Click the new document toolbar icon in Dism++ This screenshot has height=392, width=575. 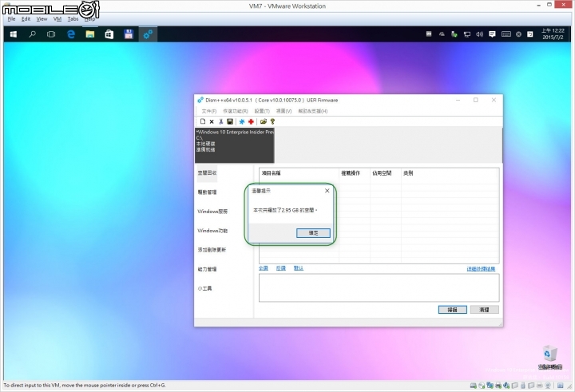coord(202,121)
